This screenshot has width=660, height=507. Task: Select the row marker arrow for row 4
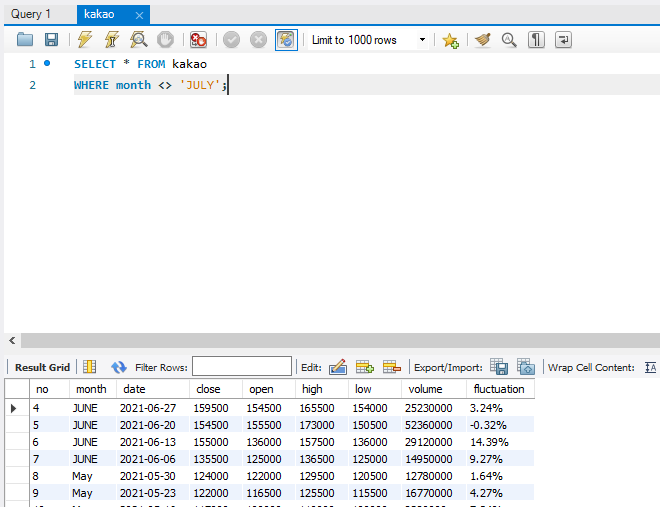tap(14, 408)
